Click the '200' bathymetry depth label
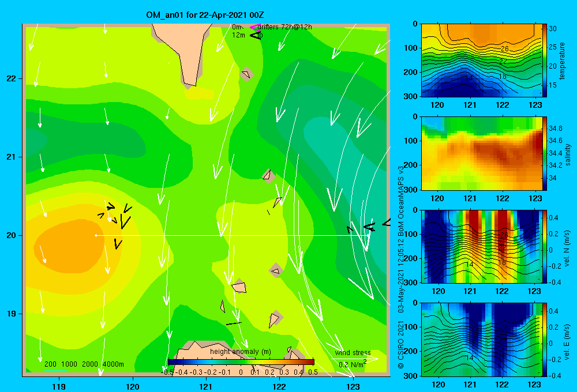The image size is (577, 392). click(50, 364)
